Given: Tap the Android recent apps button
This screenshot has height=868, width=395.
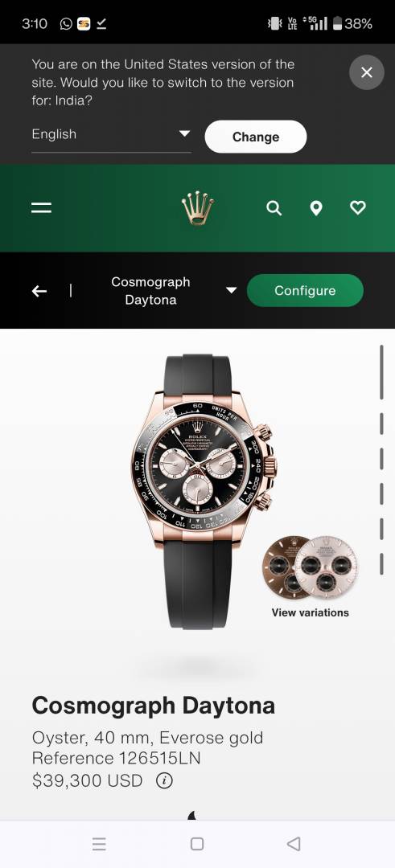Looking at the screenshot, I should point(99,844).
